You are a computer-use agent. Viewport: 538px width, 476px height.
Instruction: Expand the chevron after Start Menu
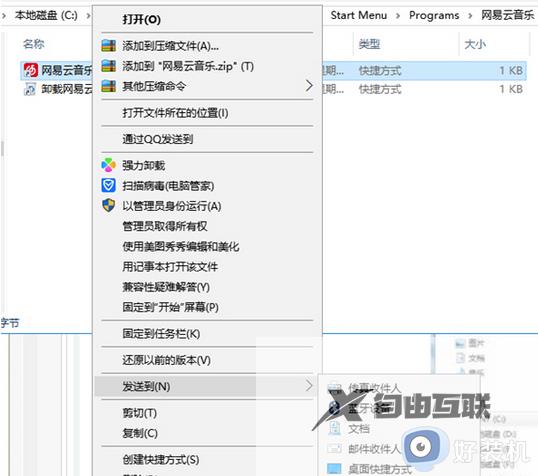coord(398,16)
